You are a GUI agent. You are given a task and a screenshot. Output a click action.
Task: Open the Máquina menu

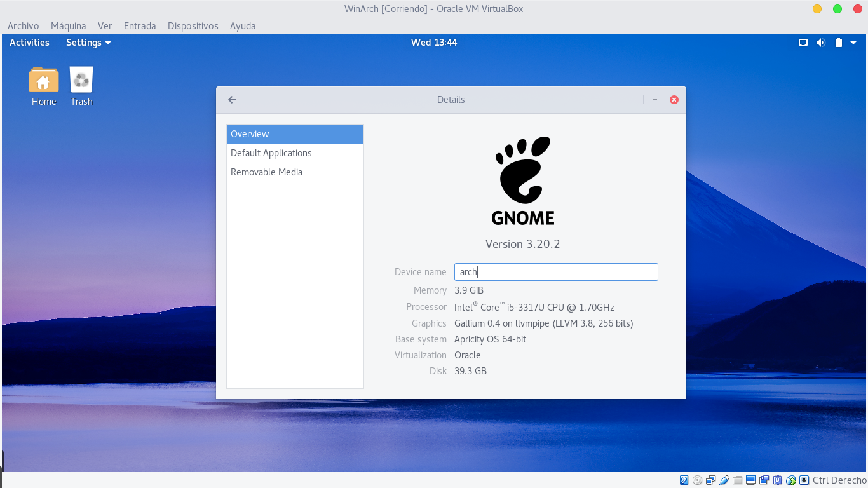[x=69, y=26]
